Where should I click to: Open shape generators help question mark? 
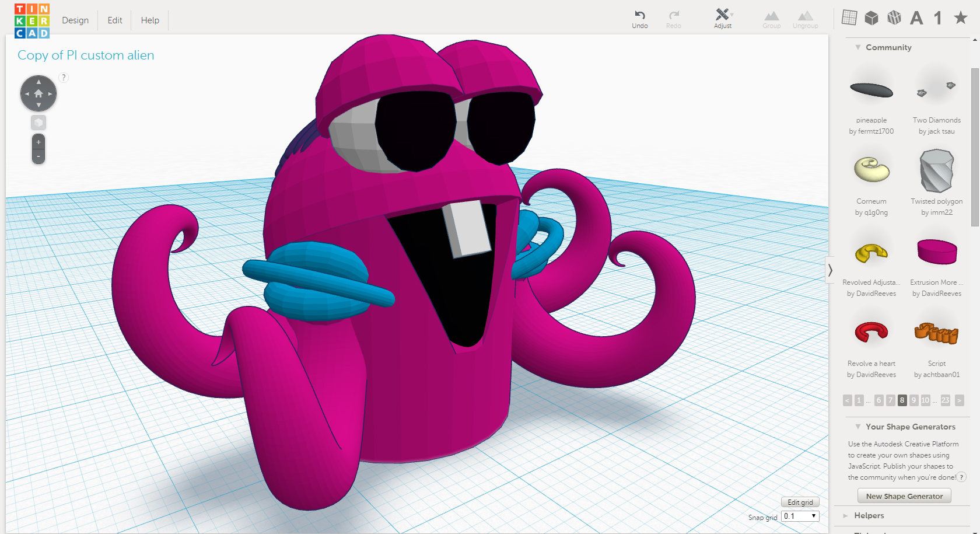pos(961,477)
